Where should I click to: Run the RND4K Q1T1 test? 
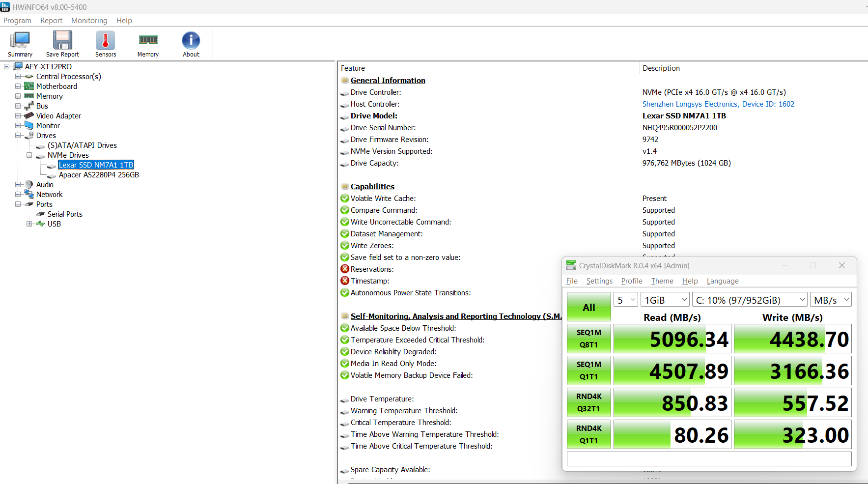[x=588, y=434]
